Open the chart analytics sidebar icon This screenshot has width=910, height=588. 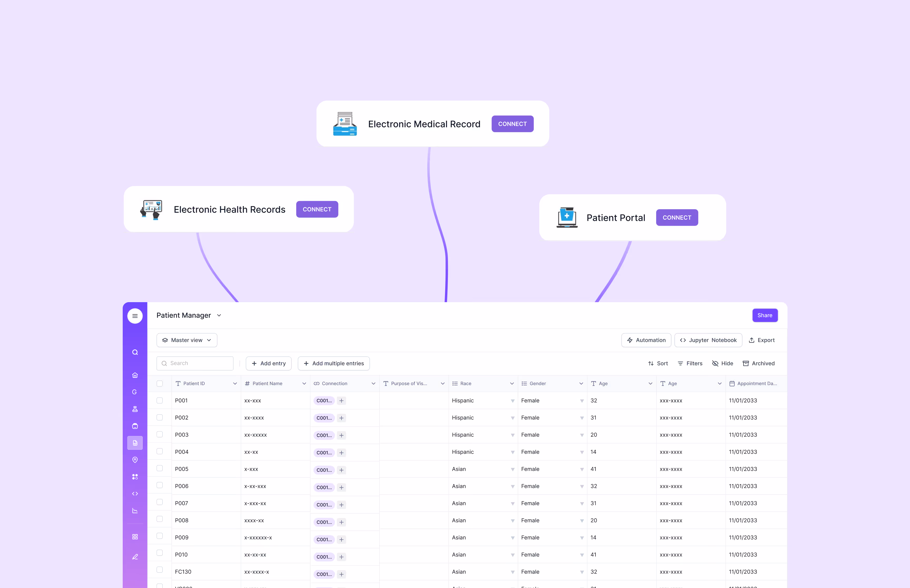(135, 511)
